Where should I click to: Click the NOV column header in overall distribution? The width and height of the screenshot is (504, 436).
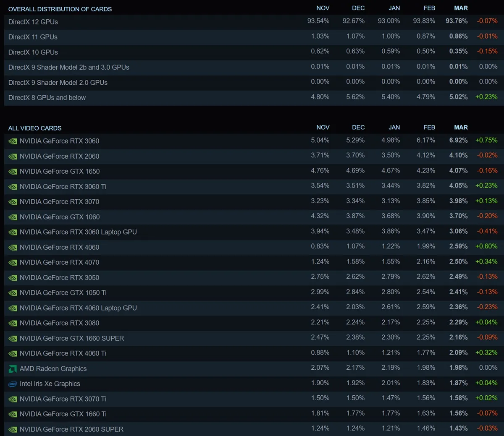click(x=323, y=8)
